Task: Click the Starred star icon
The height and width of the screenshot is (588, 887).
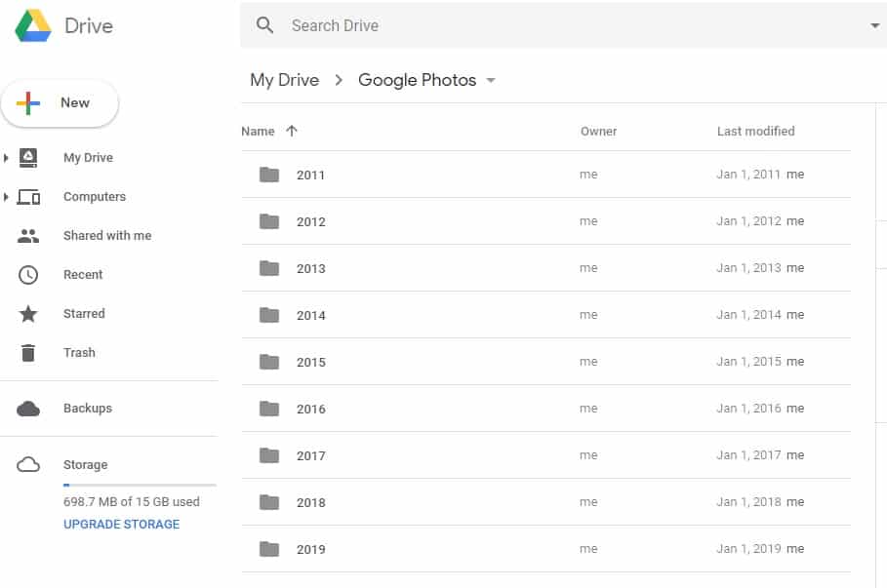Action: tap(28, 314)
